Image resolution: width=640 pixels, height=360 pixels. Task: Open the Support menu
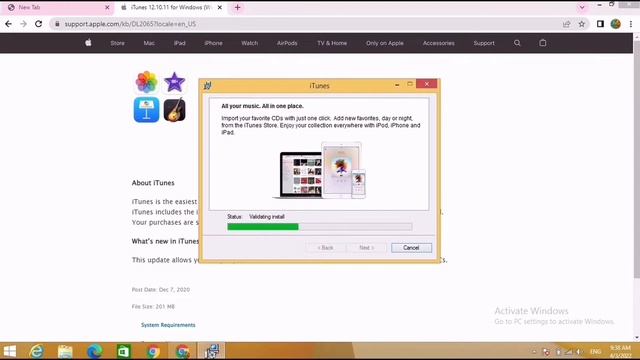pyautogui.click(x=484, y=43)
